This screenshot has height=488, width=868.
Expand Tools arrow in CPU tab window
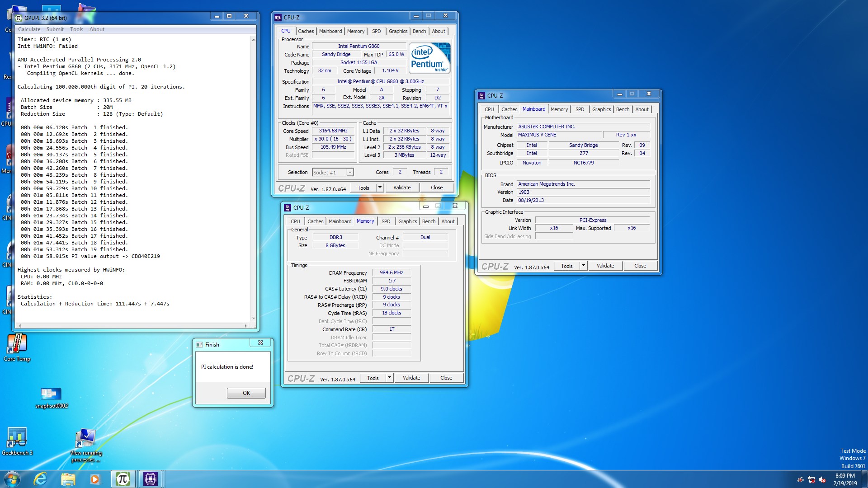click(x=380, y=188)
